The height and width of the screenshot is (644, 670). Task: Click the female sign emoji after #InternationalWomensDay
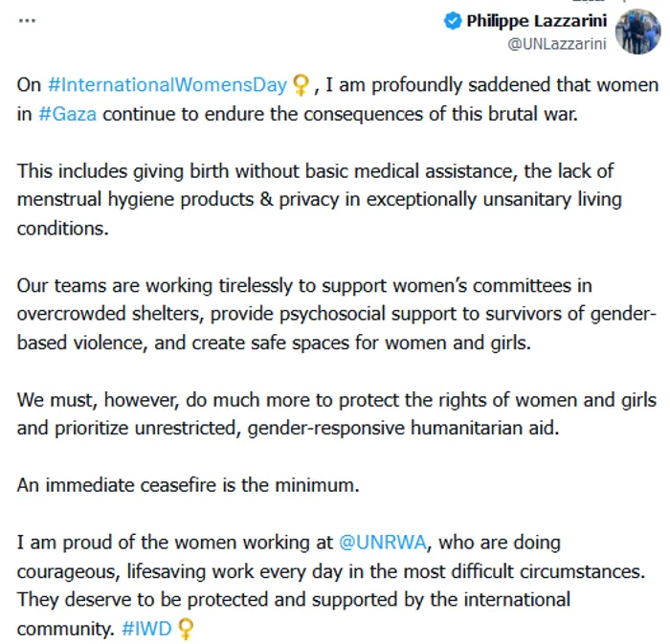[x=301, y=85]
